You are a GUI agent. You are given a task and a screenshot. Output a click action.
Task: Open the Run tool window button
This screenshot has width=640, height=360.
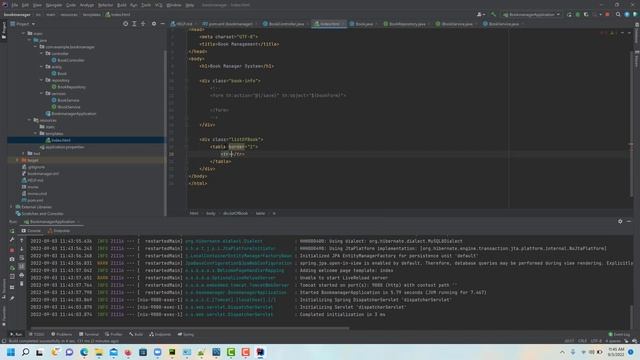[x=16, y=334]
